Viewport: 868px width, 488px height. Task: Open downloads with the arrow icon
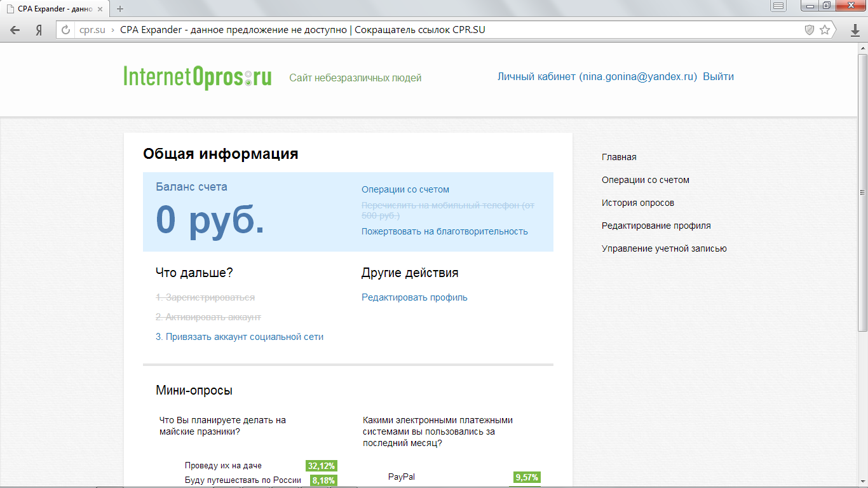click(x=855, y=30)
